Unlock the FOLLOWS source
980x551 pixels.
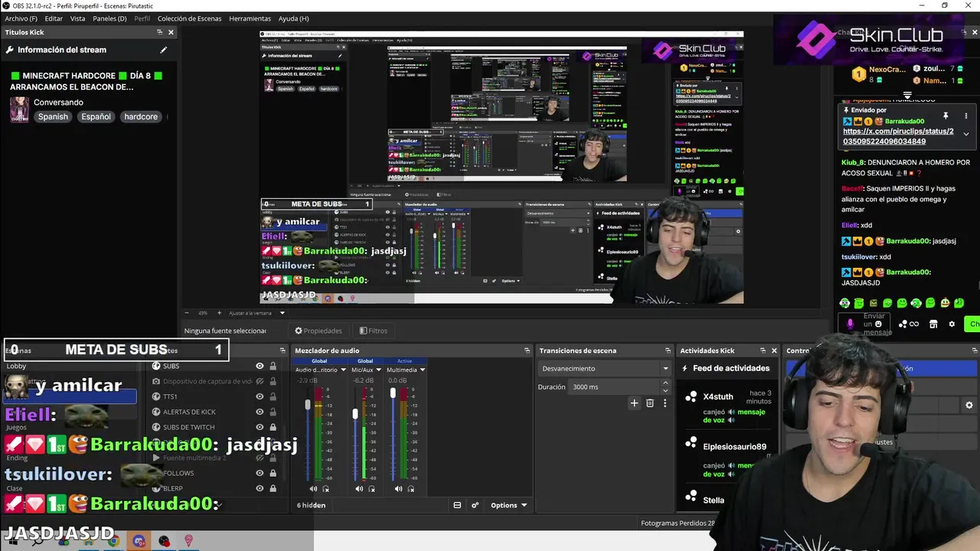(x=273, y=473)
